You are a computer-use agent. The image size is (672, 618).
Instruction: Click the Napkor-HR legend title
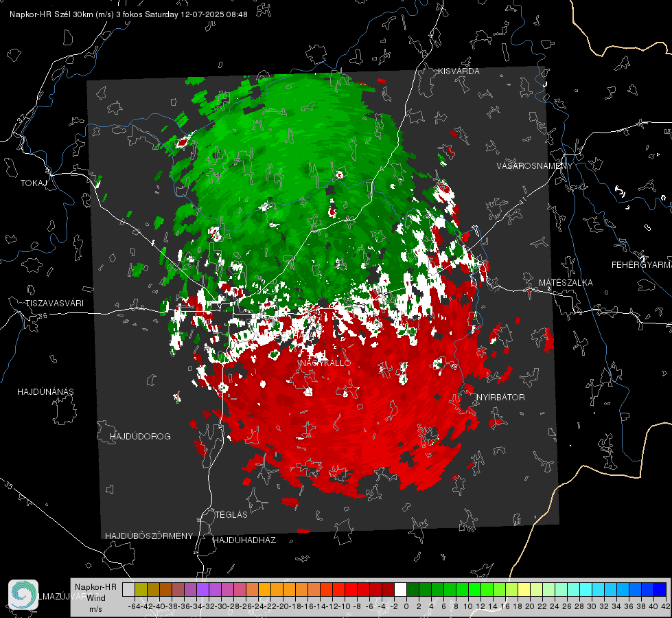click(95, 587)
